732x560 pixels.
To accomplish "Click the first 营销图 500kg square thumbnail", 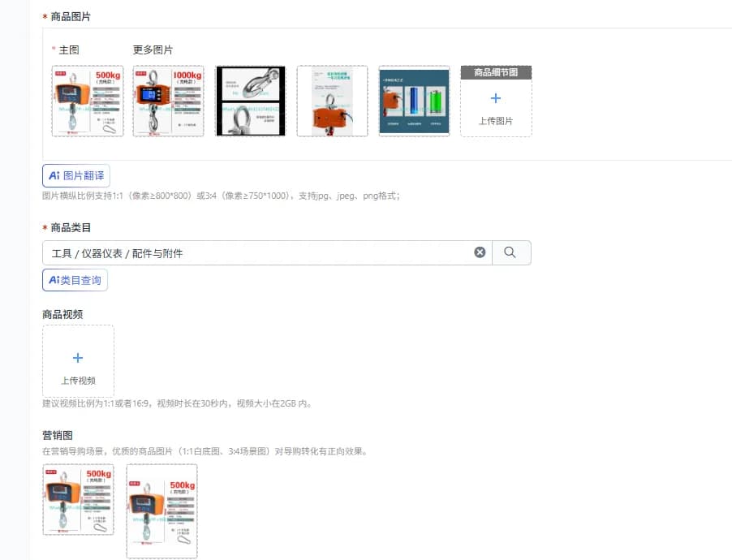I will click(x=78, y=499).
